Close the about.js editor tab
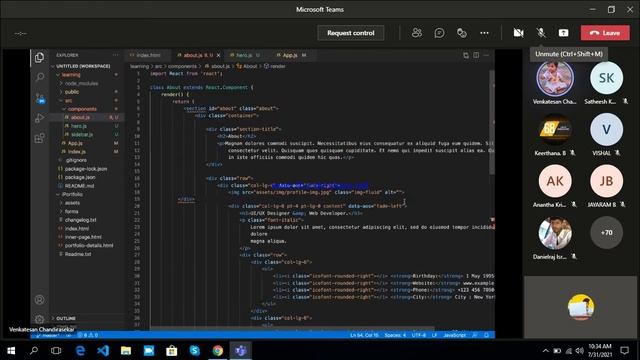Screen dimensions: 640x360 (x=218, y=55)
